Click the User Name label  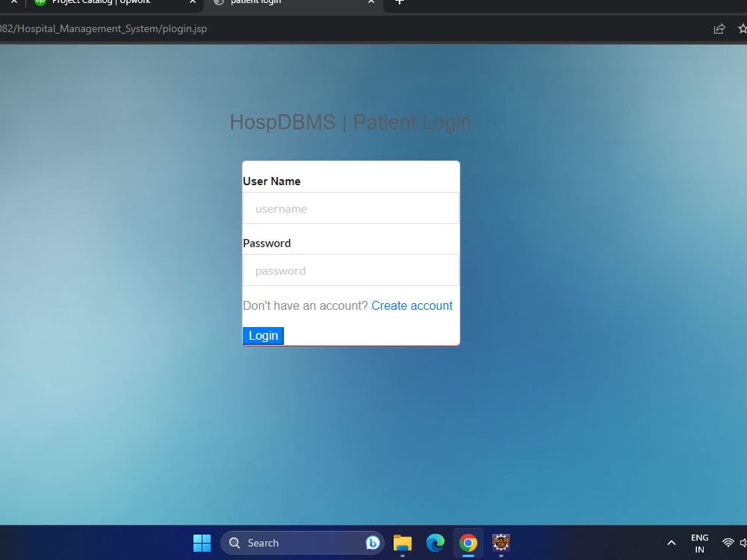point(272,181)
